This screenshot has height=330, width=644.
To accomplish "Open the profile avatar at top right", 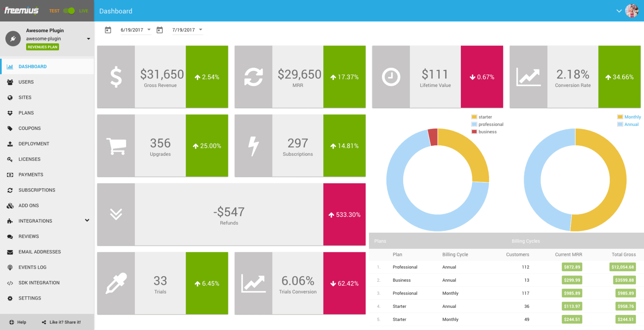I will coord(633,10).
